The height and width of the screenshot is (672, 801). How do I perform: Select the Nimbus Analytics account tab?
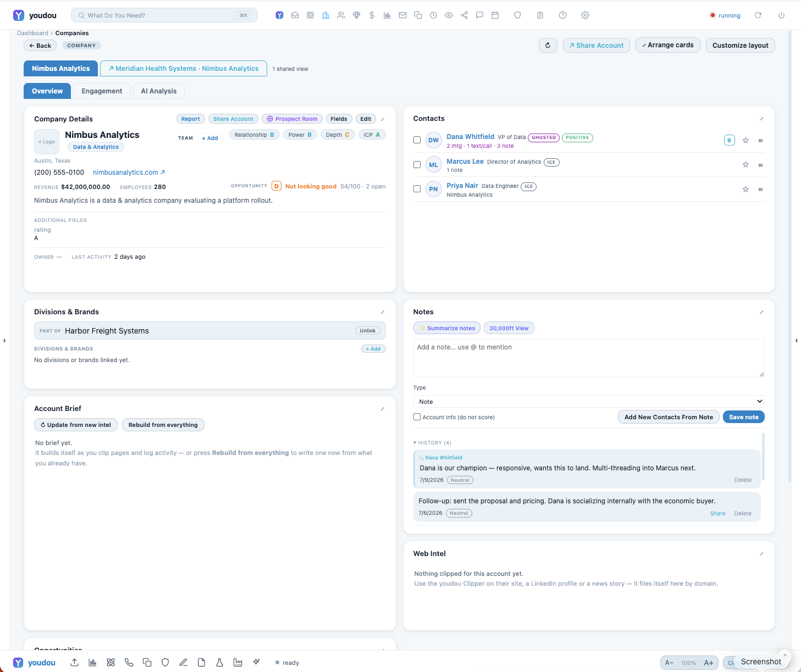tap(60, 69)
